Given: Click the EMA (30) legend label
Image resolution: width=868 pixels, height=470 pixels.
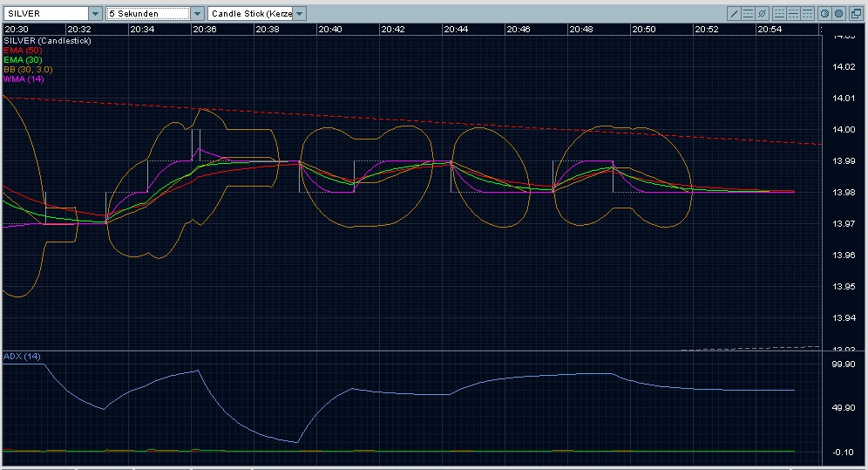Looking at the screenshot, I should tap(23, 60).
